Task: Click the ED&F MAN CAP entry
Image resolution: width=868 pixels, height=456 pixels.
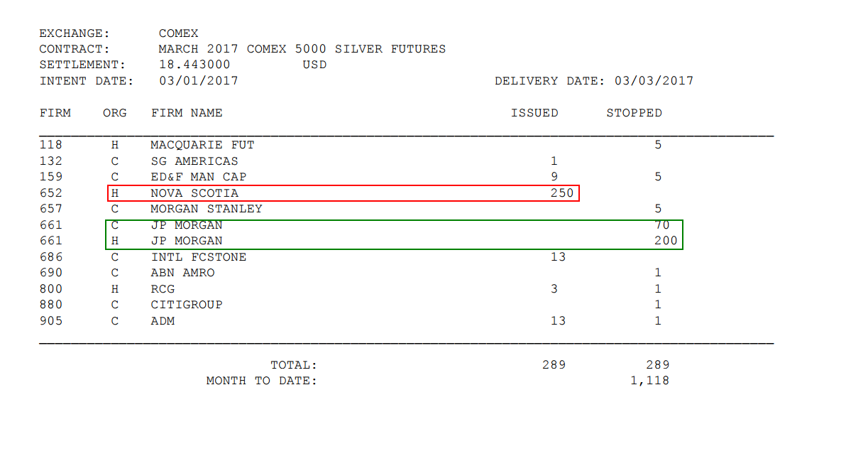Action: 199,177
